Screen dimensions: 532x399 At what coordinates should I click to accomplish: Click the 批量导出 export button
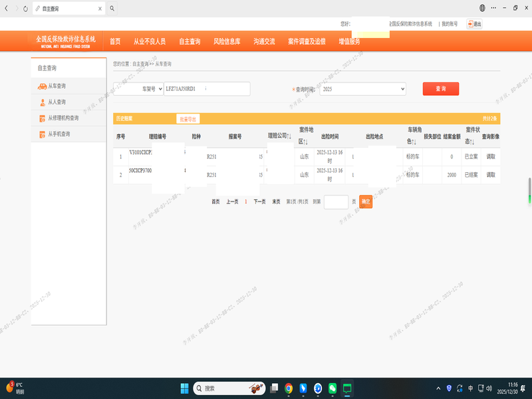pyautogui.click(x=188, y=119)
